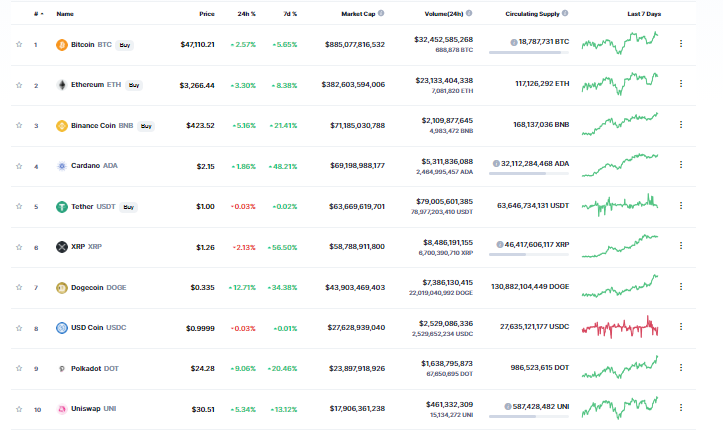Open more options menu for Ethereum row
This screenshot has width=723, height=434.
point(681,83)
